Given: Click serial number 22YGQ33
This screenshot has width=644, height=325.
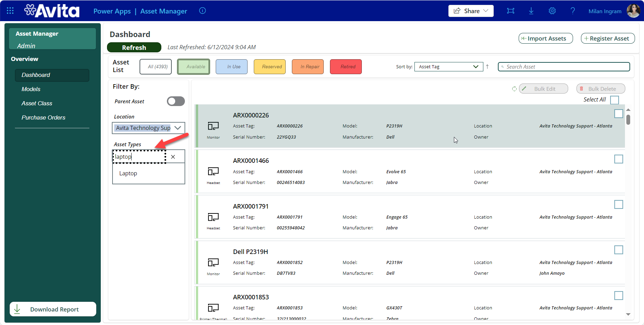Looking at the screenshot, I should point(286,137).
